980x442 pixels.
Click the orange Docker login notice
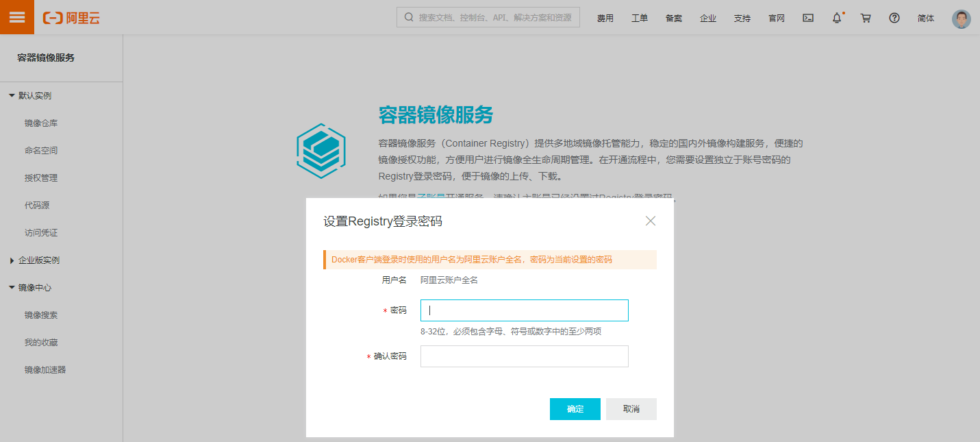pos(490,260)
